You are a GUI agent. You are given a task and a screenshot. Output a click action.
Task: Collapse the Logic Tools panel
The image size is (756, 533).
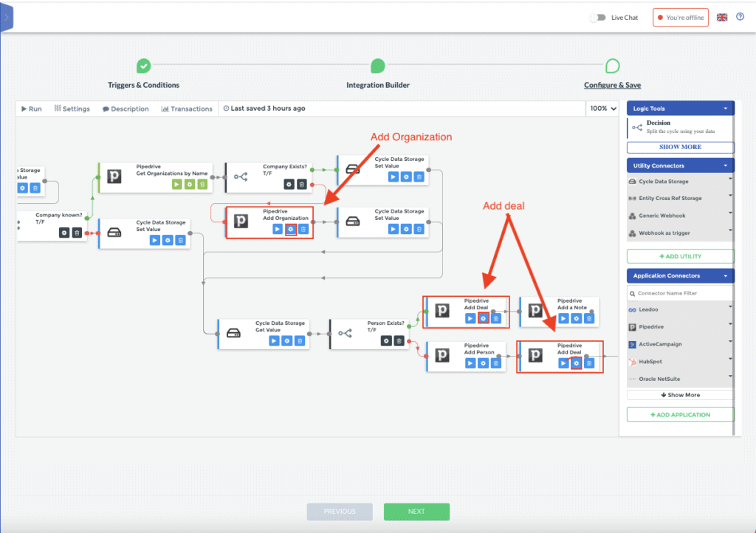725,109
